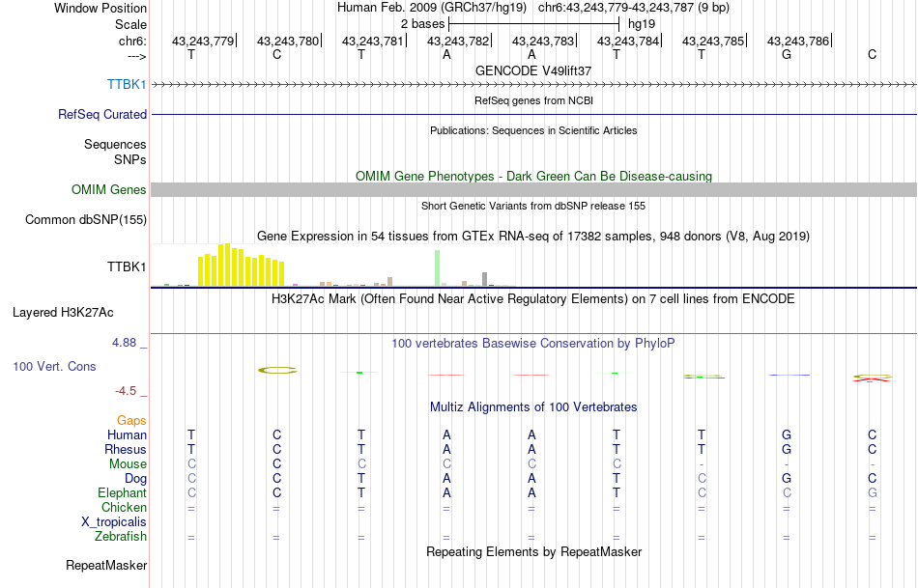Click the SNPs publications track label

[x=130, y=159]
